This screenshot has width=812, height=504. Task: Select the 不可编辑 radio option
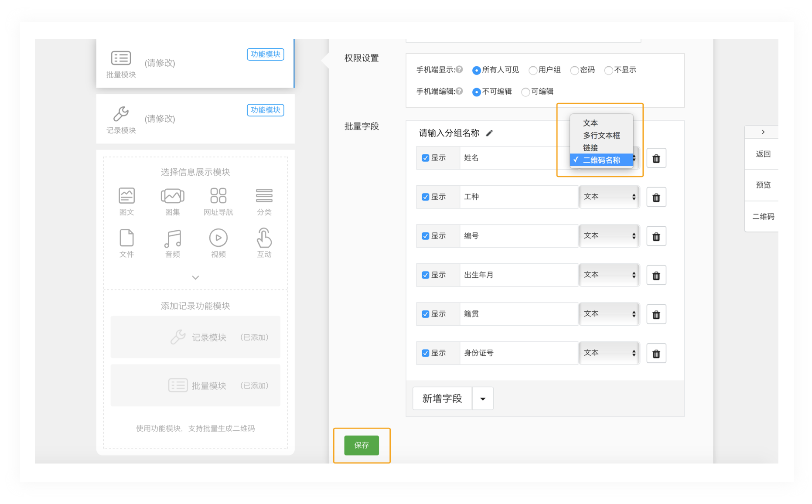[x=477, y=92]
